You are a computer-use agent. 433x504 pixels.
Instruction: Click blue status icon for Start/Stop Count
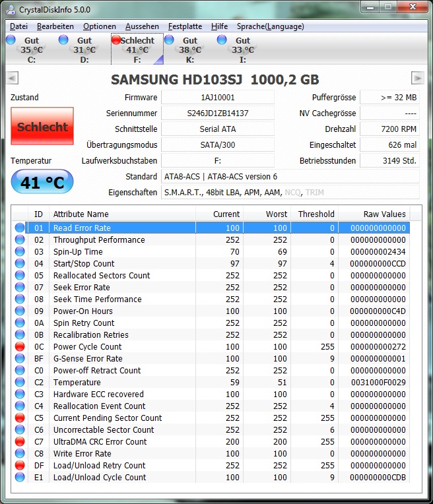(20, 263)
